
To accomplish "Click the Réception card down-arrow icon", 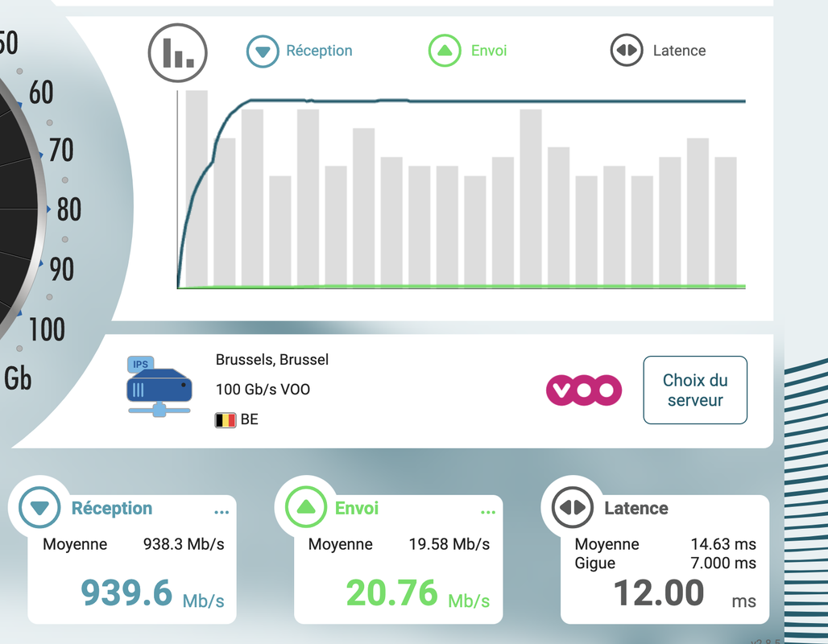I will point(39,507).
